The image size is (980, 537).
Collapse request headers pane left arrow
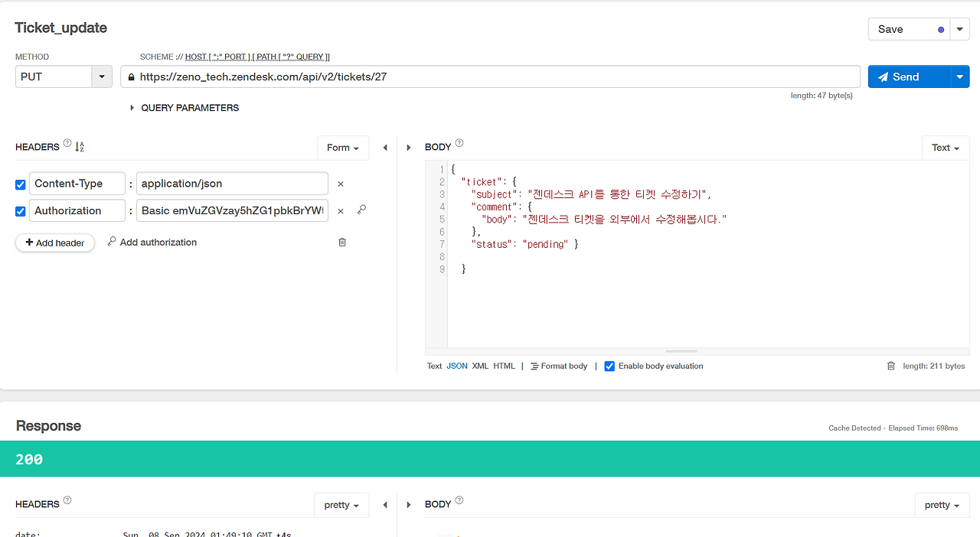pyautogui.click(x=385, y=148)
